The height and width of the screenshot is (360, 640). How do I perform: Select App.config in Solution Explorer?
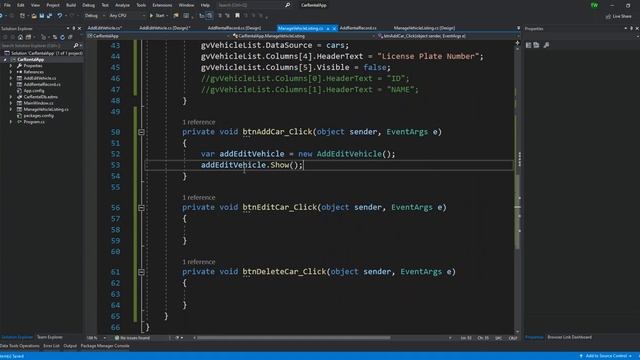33,91
